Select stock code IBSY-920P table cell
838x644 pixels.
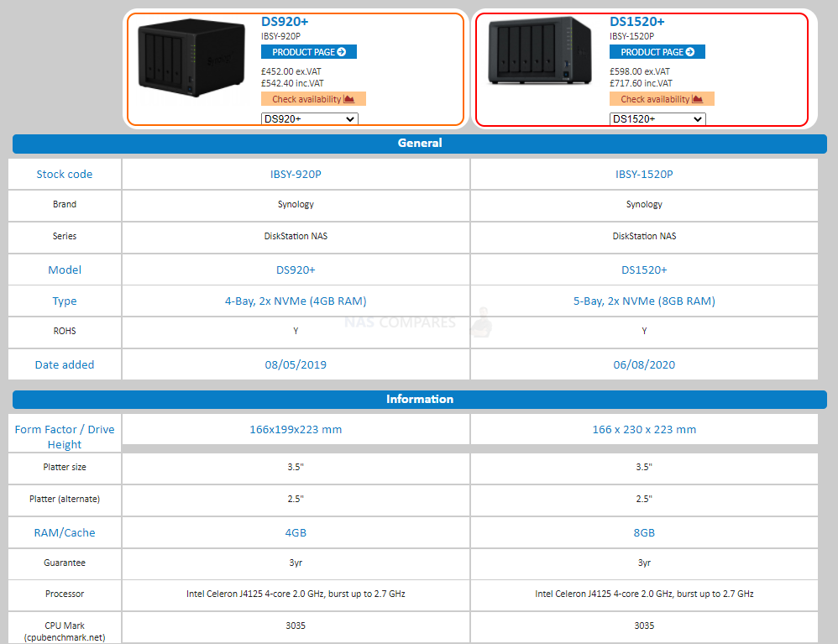pos(296,175)
